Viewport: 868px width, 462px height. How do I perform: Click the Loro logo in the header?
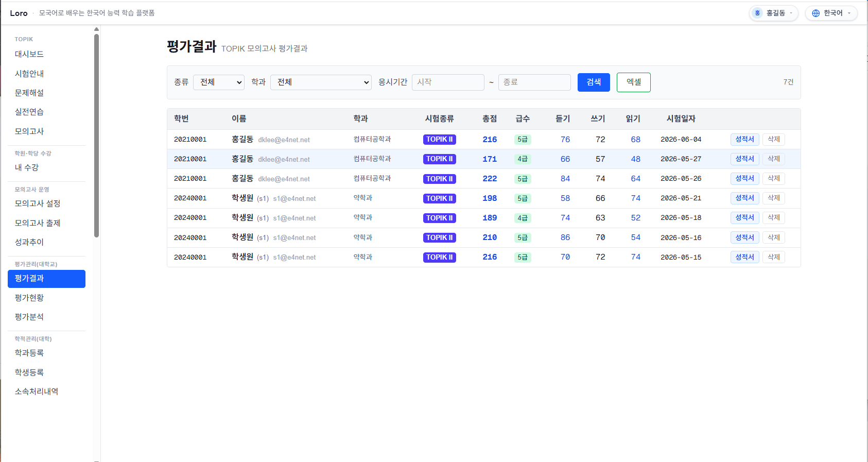(19, 13)
